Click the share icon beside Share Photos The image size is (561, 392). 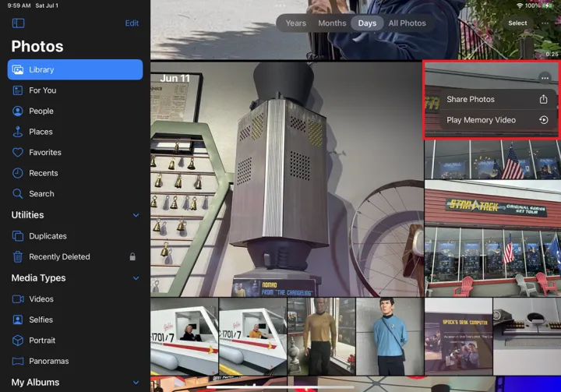(544, 100)
